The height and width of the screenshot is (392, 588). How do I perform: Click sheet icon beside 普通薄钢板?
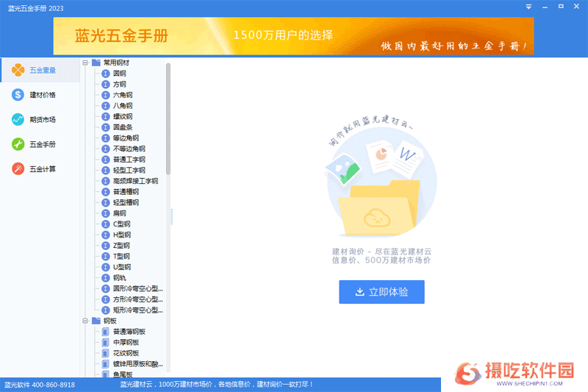coord(106,332)
